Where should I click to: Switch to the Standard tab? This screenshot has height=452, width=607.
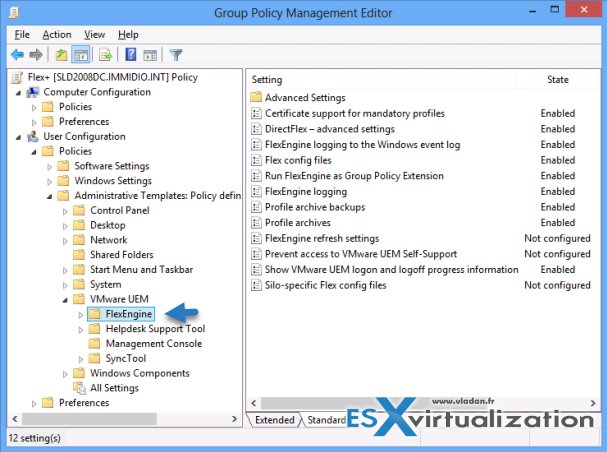[326, 420]
